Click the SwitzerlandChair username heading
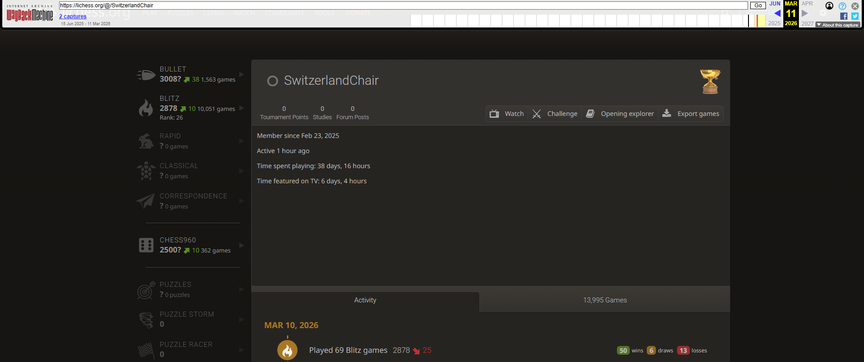This screenshot has width=864, height=362. (x=331, y=80)
